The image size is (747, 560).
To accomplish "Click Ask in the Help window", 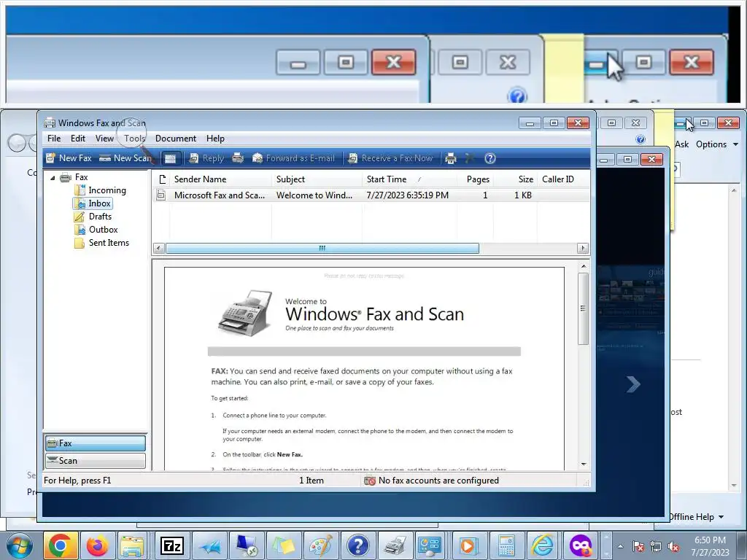I will [x=682, y=144].
